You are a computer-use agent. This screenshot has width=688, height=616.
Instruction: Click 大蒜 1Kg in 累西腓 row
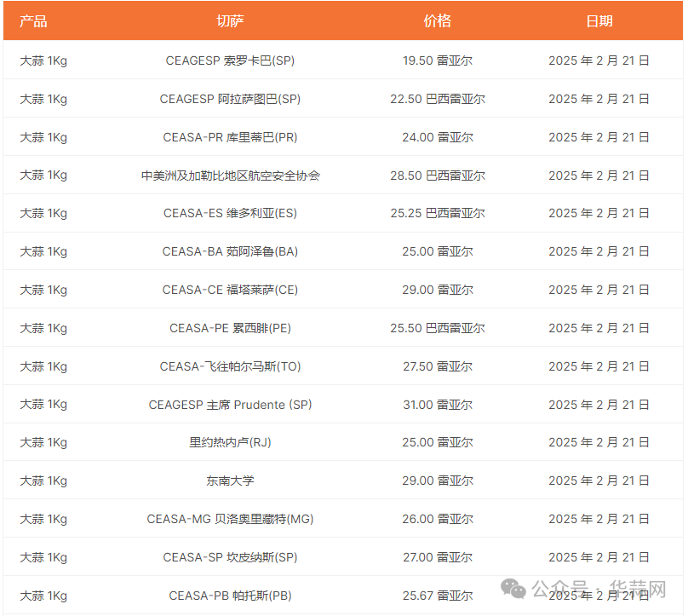click(x=43, y=328)
